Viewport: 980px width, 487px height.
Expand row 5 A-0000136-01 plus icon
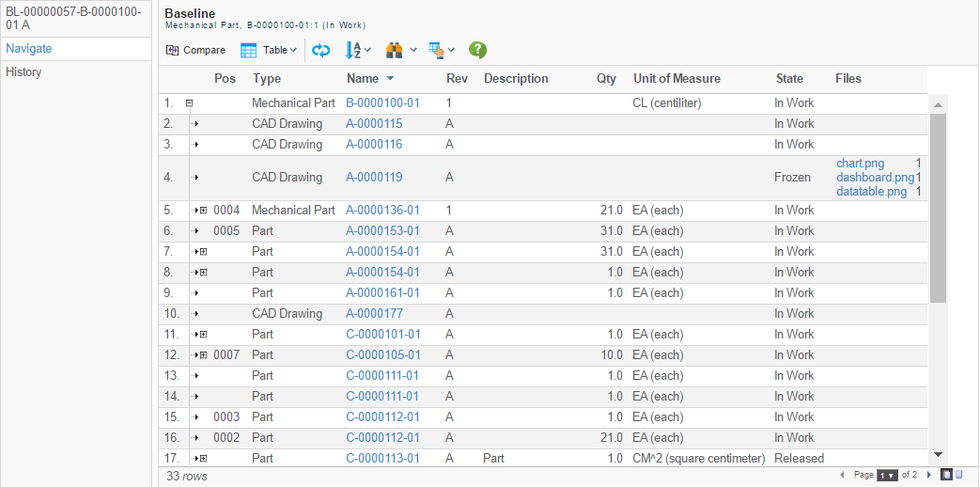203,211
